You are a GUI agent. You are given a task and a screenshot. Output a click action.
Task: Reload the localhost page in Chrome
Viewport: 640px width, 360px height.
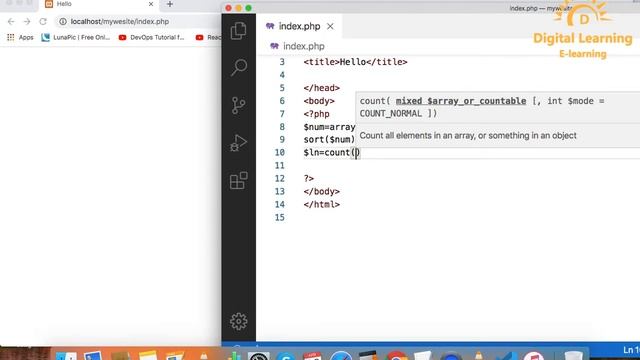(x=43, y=21)
